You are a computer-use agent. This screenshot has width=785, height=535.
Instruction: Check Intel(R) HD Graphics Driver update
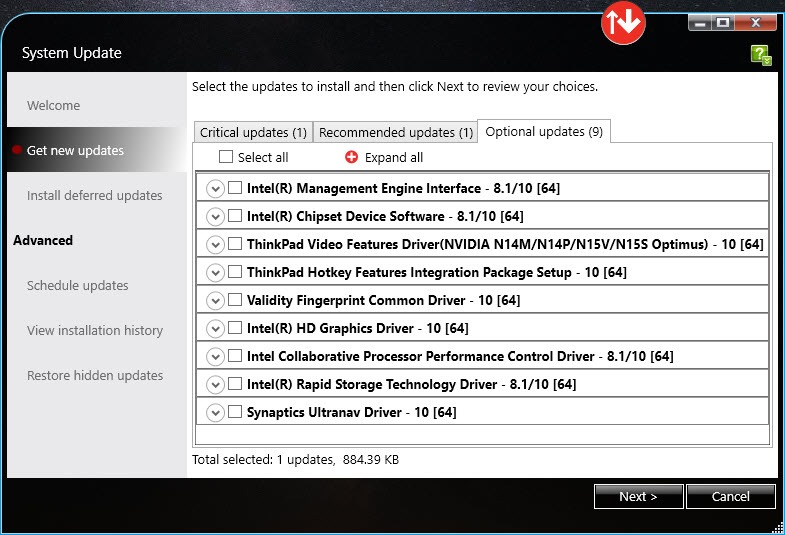pyautogui.click(x=235, y=328)
